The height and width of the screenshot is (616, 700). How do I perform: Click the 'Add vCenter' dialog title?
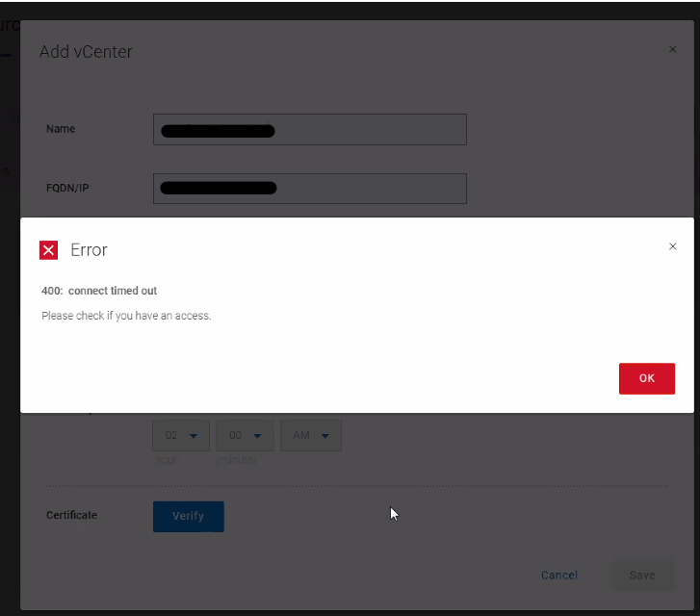coord(86,52)
